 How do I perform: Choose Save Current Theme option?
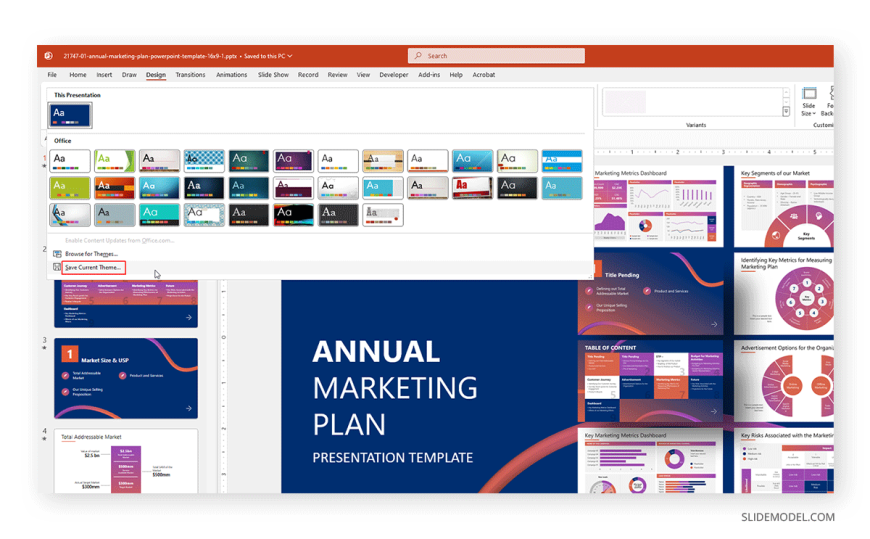pyautogui.click(x=93, y=268)
